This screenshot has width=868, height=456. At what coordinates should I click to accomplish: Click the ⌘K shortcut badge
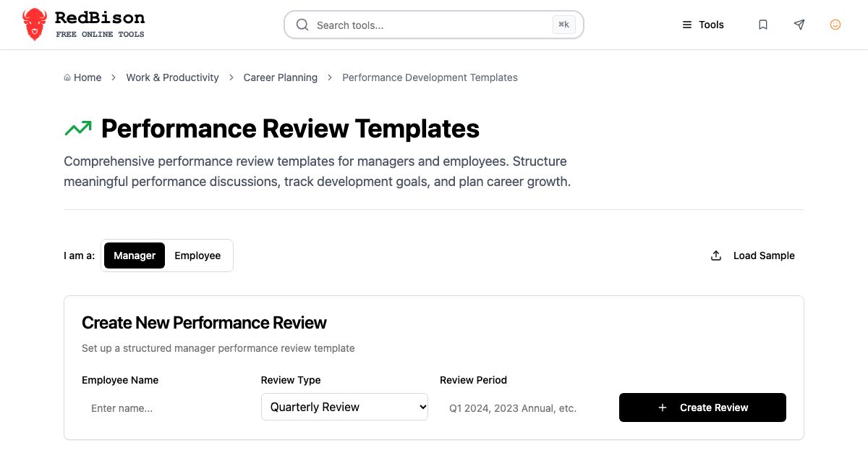click(x=564, y=25)
